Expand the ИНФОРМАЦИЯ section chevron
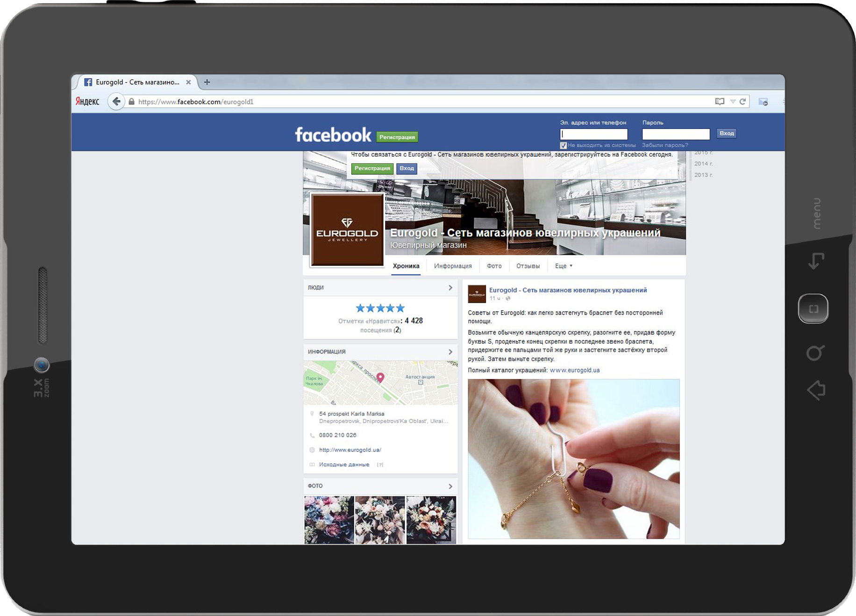This screenshot has height=616, width=856. [450, 351]
